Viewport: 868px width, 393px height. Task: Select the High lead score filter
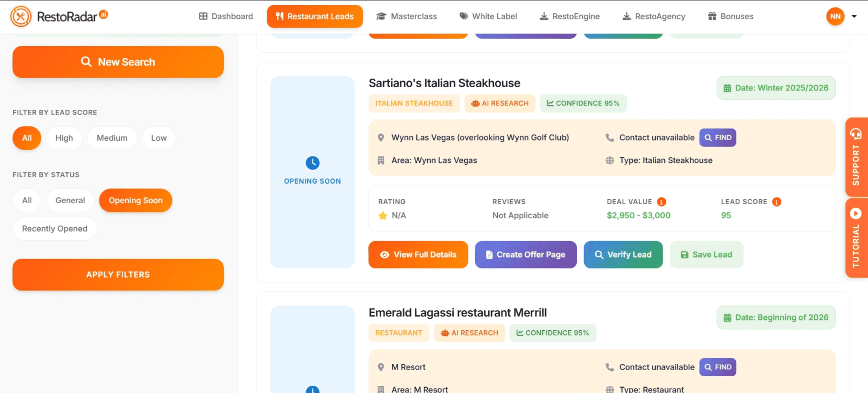64,138
